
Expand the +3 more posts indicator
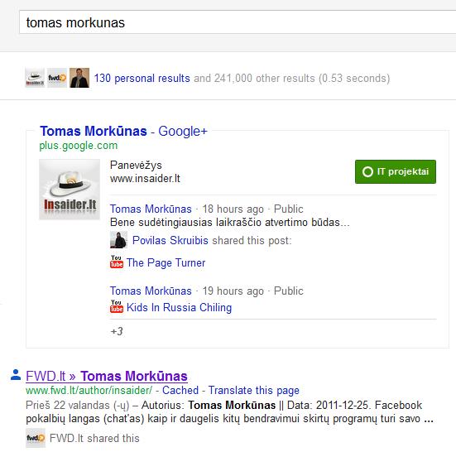click(117, 331)
